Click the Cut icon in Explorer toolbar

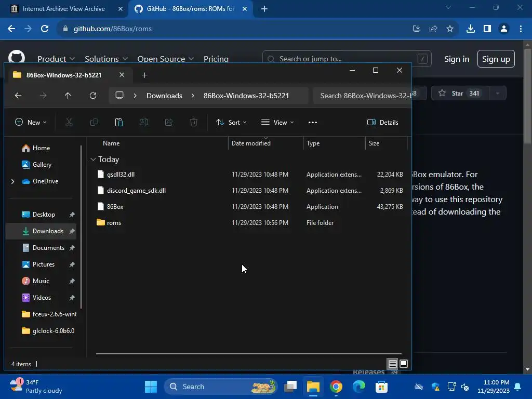pos(69,123)
